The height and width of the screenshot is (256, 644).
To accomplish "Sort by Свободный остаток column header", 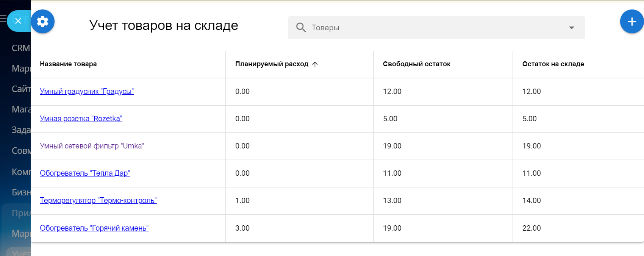I will (416, 64).
